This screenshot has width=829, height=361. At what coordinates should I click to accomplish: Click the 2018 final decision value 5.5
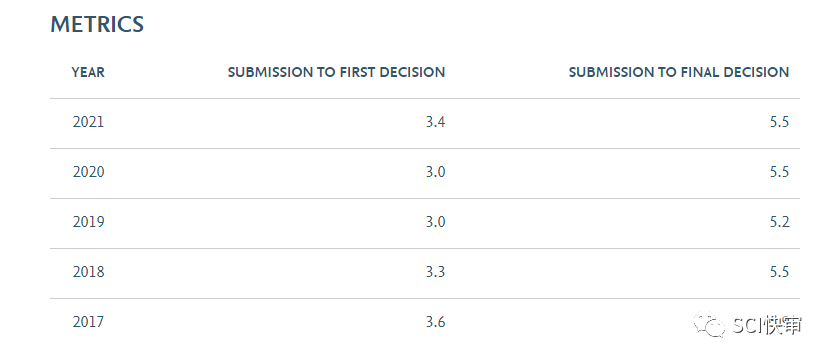tap(779, 272)
